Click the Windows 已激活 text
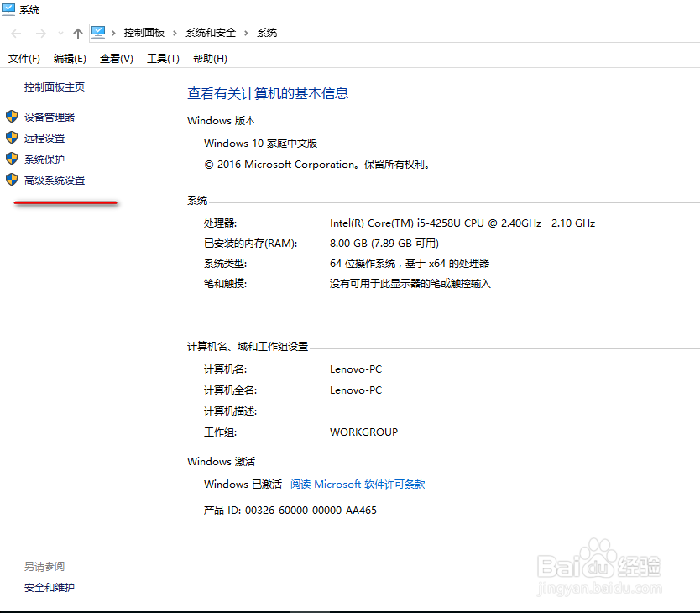700x613 pixels. tap(243, 485)
